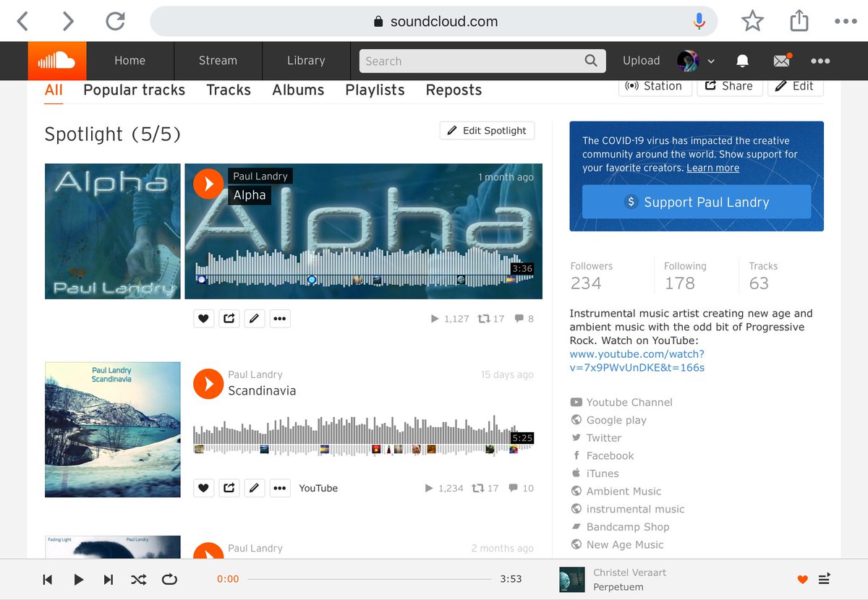Click the SoundCloud logo

click(x=57, y=61)
